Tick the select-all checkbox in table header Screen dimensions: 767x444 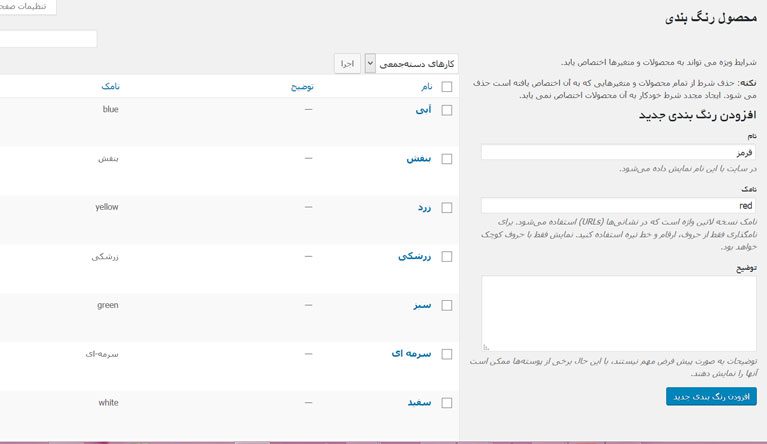tap(447, 87)
